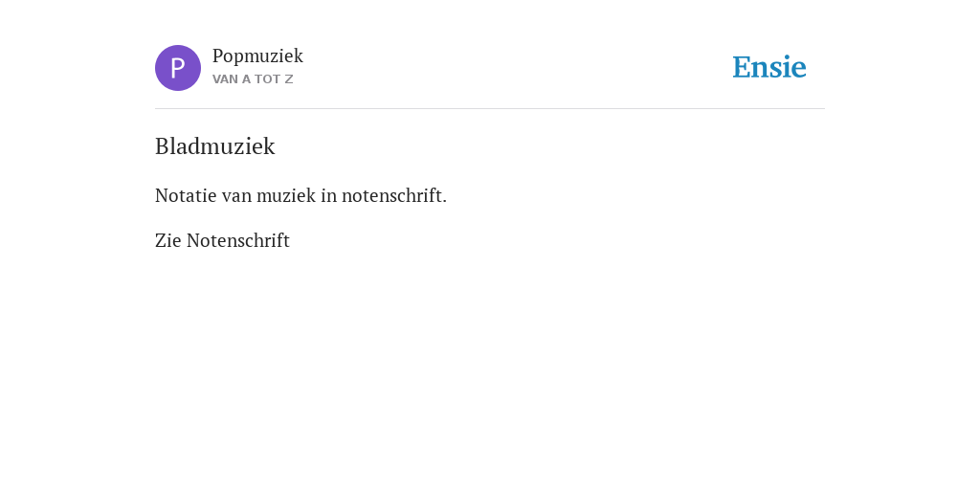
Task: Click the letter Z in the subtitle
Action: [289, 79]
